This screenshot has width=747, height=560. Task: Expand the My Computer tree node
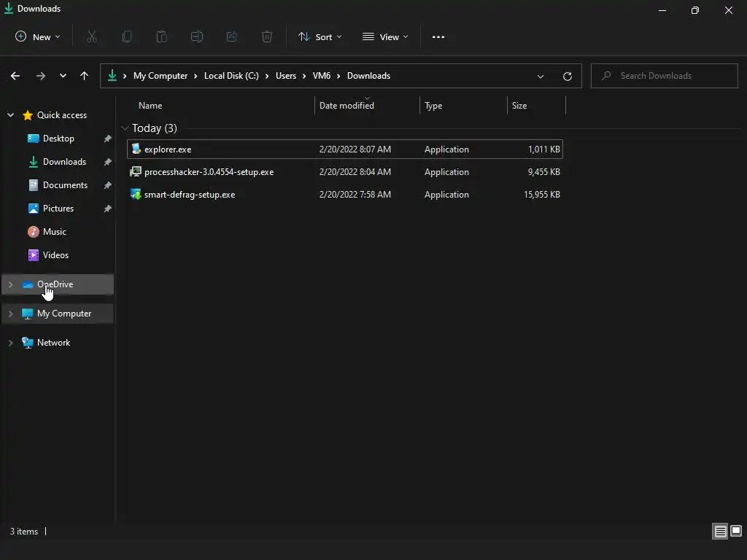[10, 314]
